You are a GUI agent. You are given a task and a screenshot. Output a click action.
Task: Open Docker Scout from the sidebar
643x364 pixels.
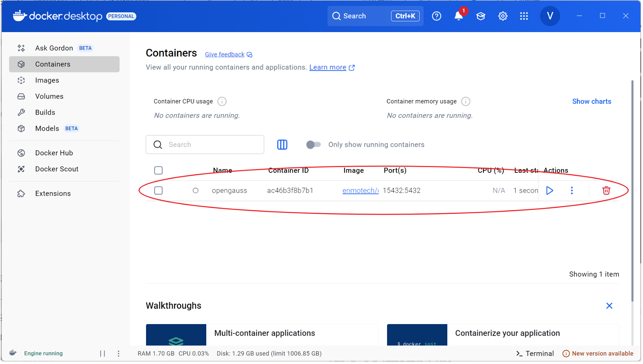click(x=64, y=169)
